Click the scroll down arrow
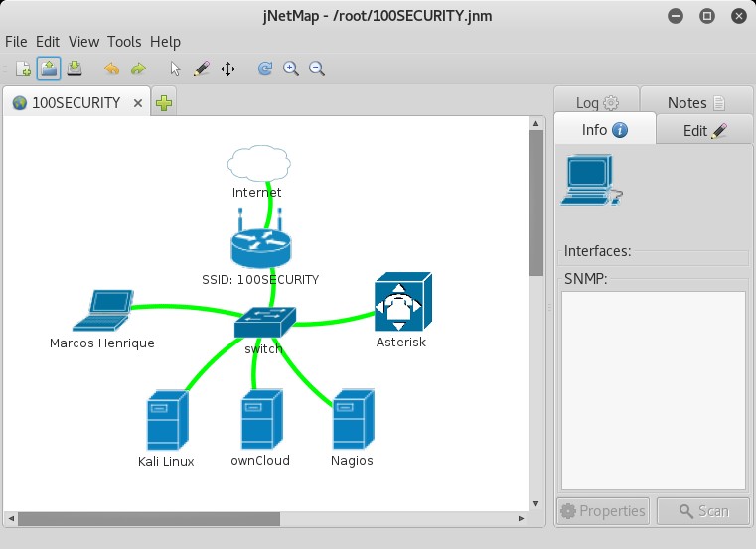 pos(536,503)
